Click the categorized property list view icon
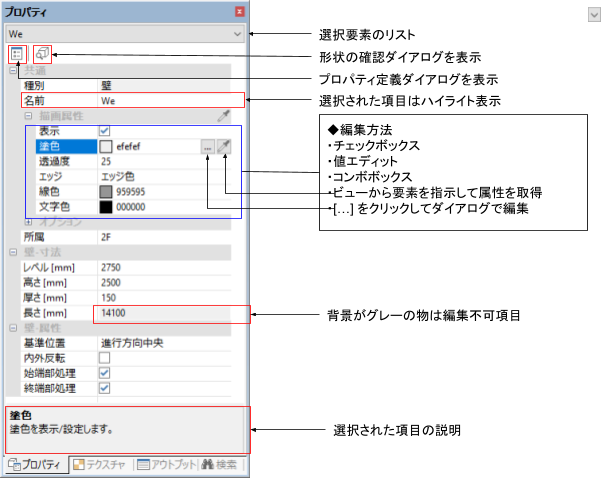The image size is (601, 478). (x=17, y=53)
